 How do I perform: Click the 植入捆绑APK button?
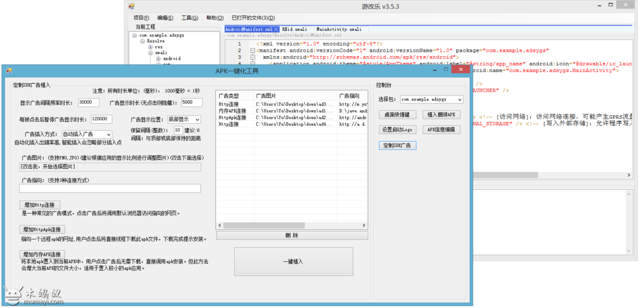(441, 114)
